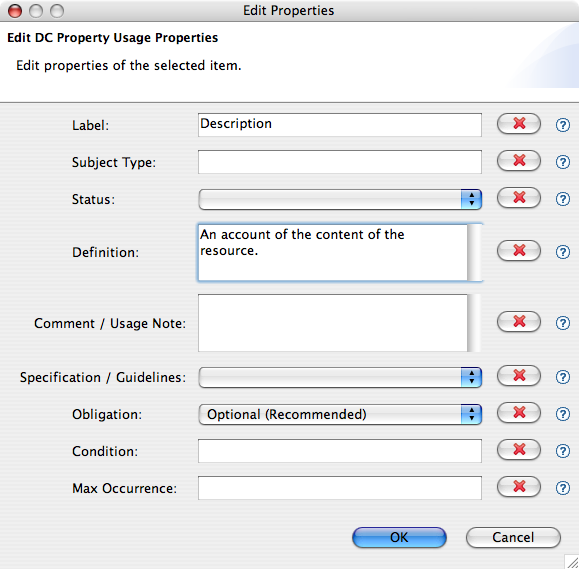The image size is (579, 569).
Task: Click into the Subject Type text field
Action: pos(340,162)
